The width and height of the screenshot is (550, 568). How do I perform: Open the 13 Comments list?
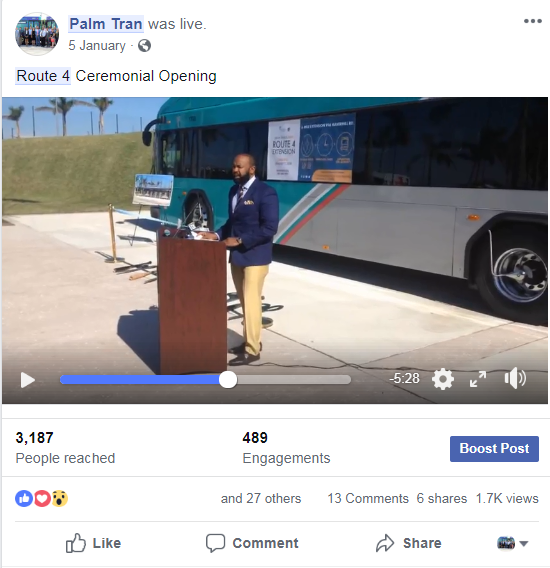pyautogui.click(x=368, y=498)
